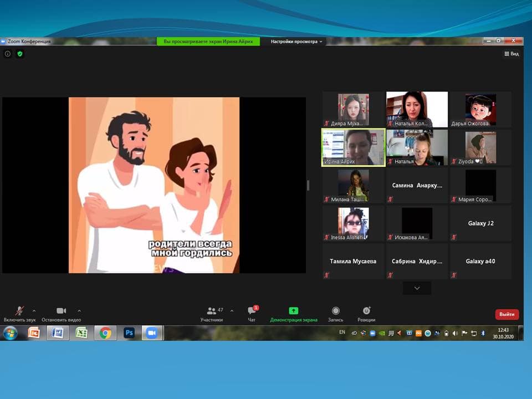Open Excel from the taskbar
The width and height of the screenshot is (532, 399).
pyautogui.click(x=81, y=333)
